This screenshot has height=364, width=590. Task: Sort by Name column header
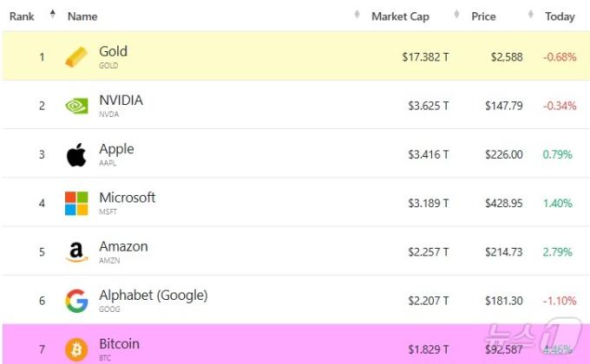[82, 16]
